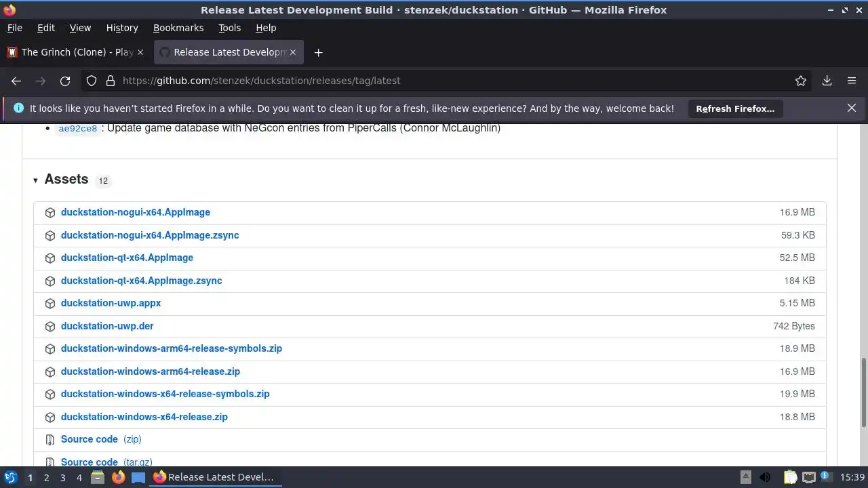The width and height of the screenshot is (868, 488).
Task: Click package icon beside duckstation-windows-x64-release-symbols.zip
Action: (50, 394)
